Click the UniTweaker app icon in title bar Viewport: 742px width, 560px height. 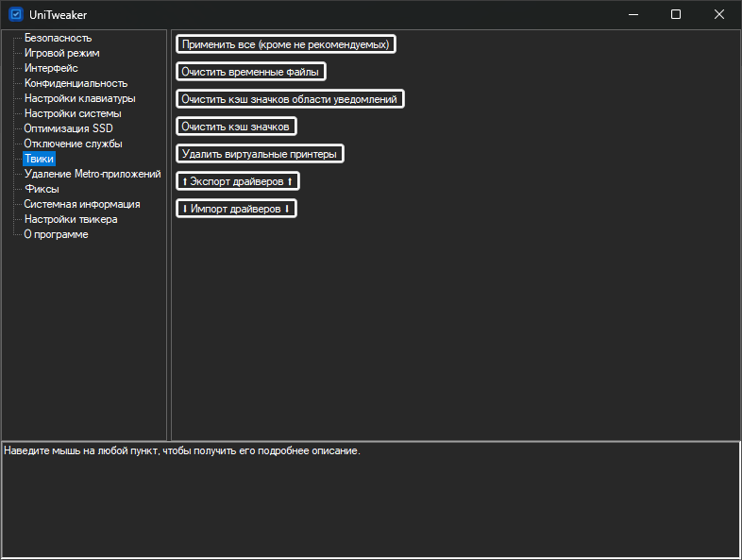16,14
